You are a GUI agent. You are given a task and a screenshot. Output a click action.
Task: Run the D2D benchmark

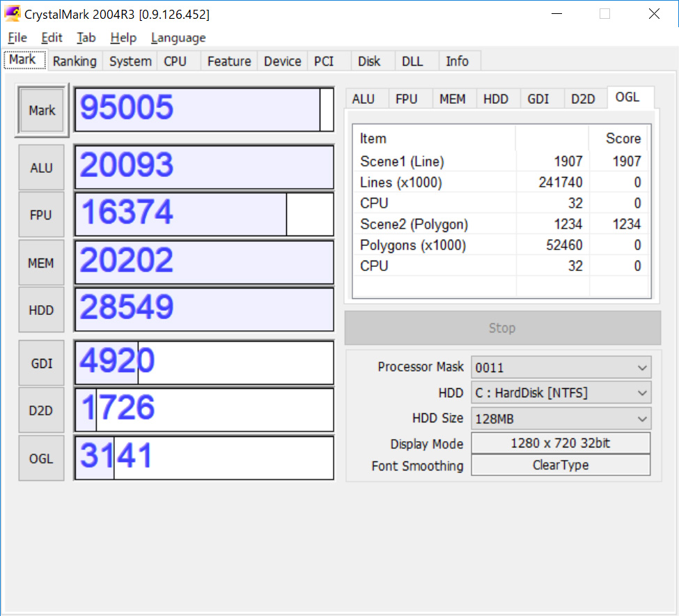(x=40, y=410)
